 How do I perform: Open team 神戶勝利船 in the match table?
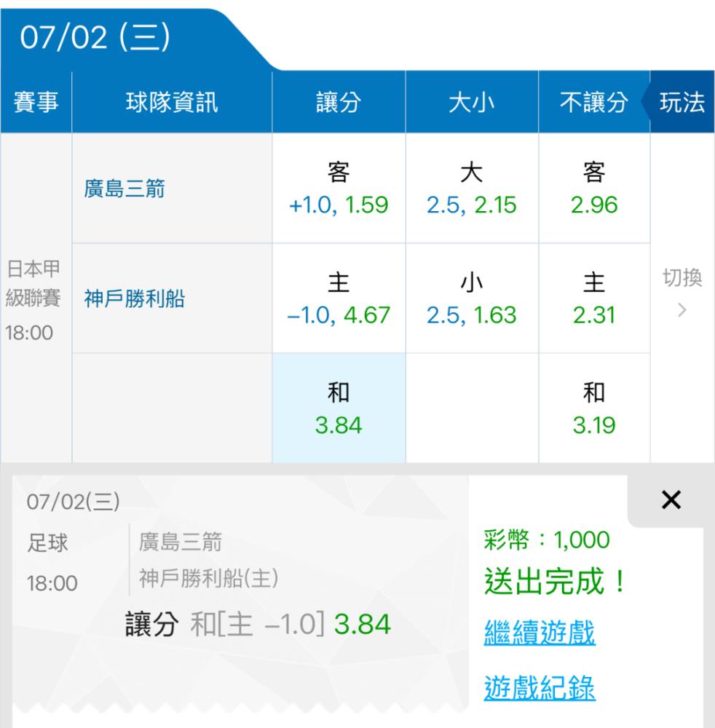coord(135,298)
